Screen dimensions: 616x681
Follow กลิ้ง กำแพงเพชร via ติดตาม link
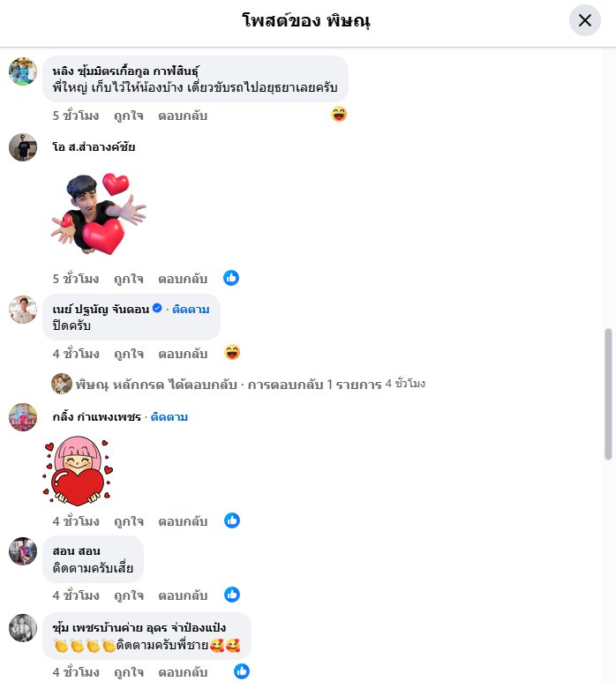(169, 417)
